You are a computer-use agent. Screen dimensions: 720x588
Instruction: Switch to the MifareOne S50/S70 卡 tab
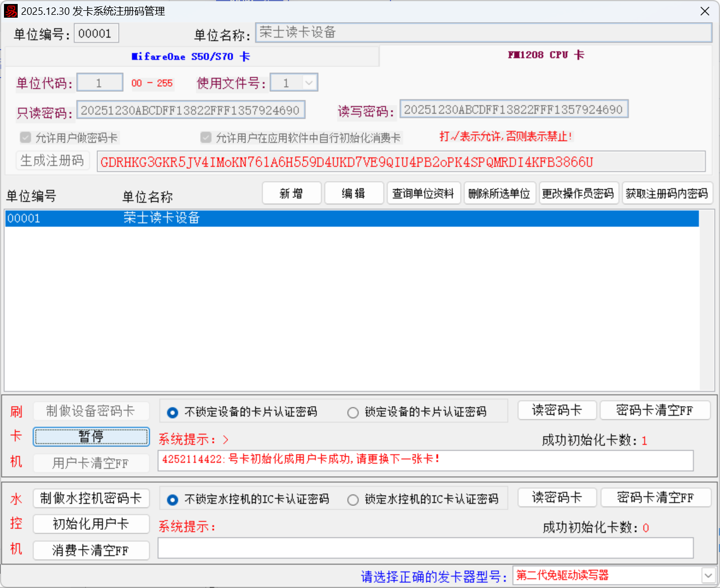coord(191,56)
